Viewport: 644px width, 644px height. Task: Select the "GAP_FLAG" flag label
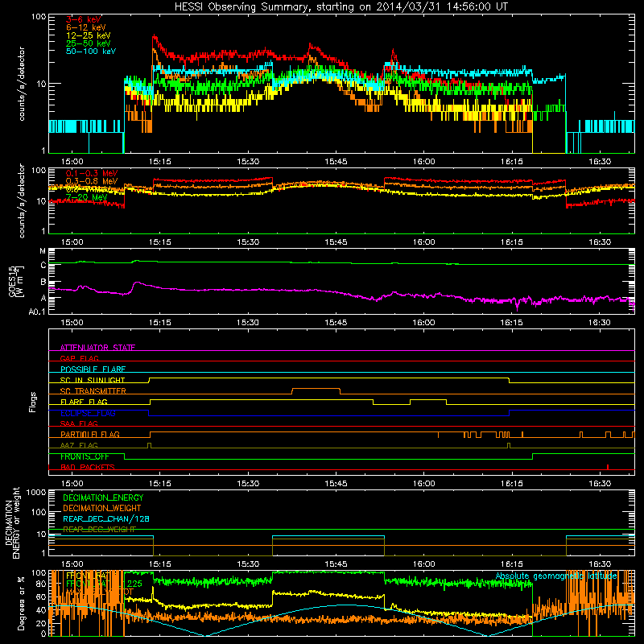(79, 358)
